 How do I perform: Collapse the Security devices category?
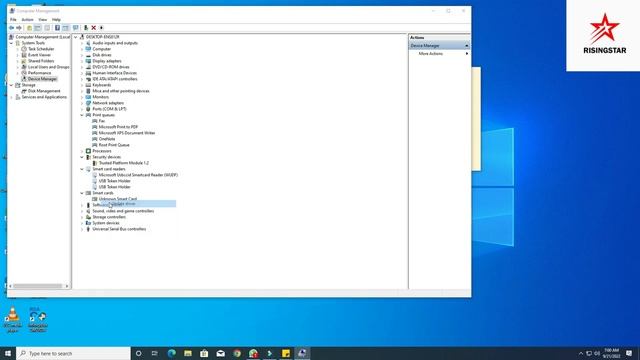82,157
